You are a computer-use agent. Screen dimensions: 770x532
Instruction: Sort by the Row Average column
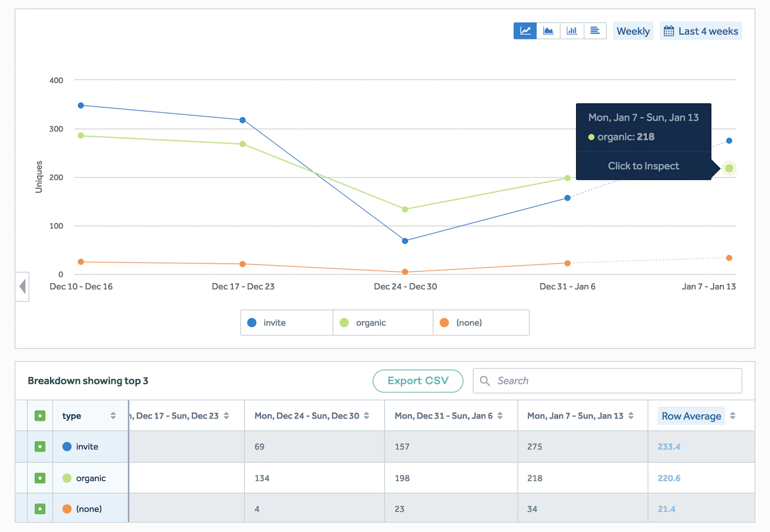733,416
